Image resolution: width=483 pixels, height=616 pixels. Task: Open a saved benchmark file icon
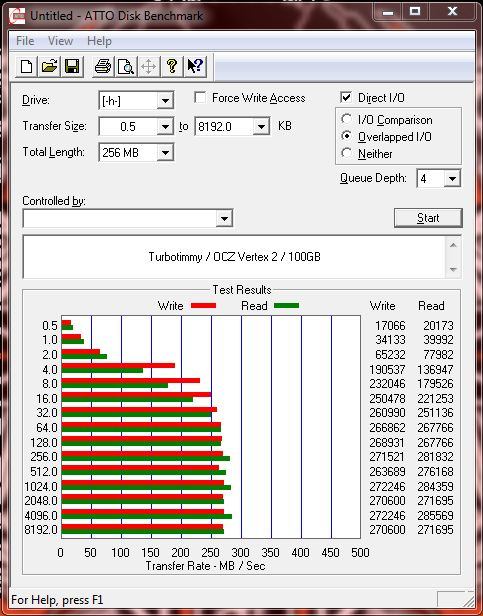click(49, 66)
